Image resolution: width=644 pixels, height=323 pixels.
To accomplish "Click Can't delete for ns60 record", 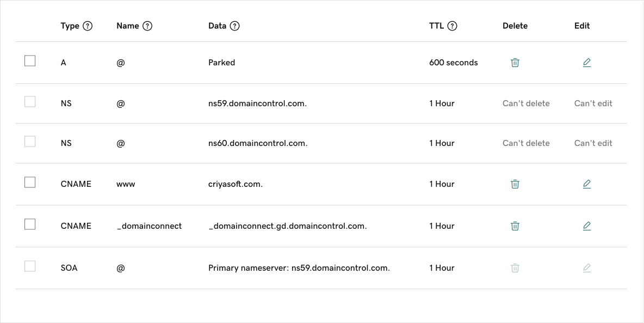I will point(526,143).
